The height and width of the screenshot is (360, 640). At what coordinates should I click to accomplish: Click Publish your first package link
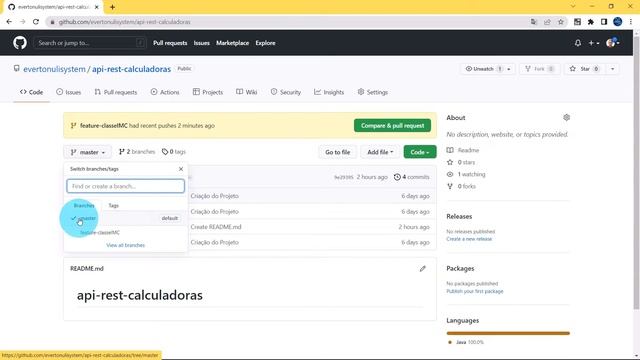click(x=475, y=291)
